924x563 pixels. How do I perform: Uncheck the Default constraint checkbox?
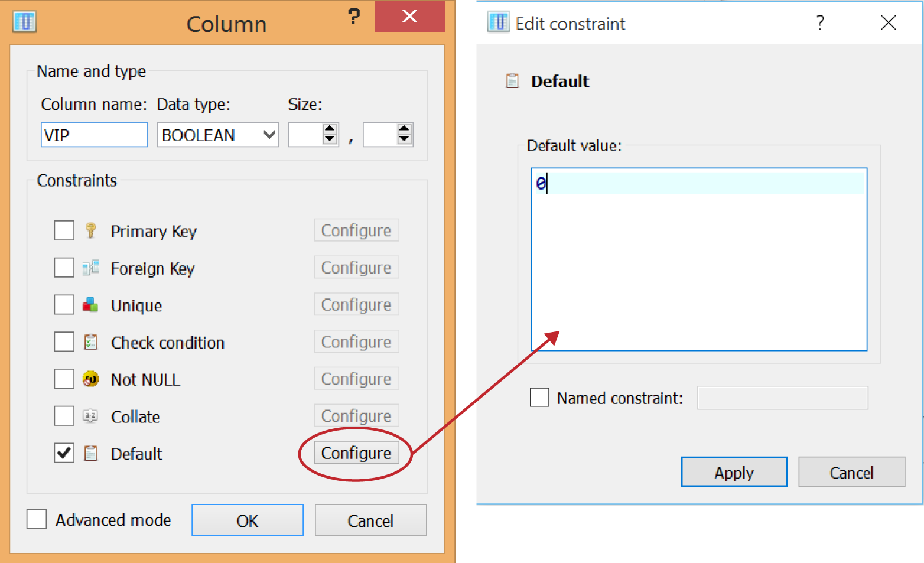[x=64, y=453]
